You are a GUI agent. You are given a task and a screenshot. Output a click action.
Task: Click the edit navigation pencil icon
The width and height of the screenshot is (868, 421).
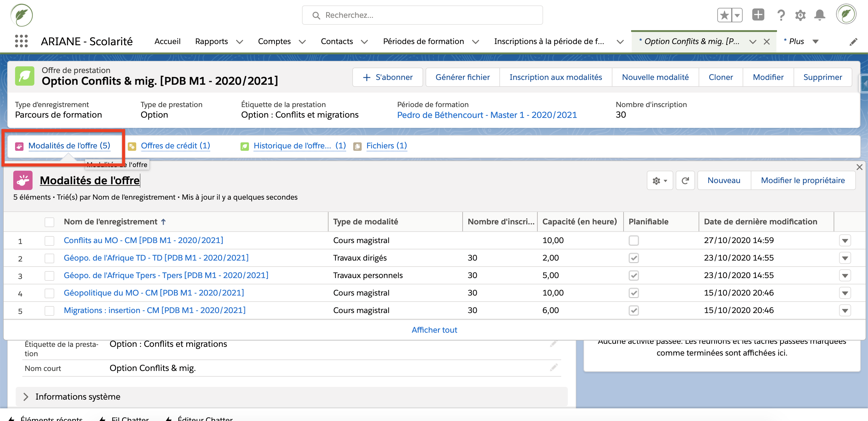[853, 42]
